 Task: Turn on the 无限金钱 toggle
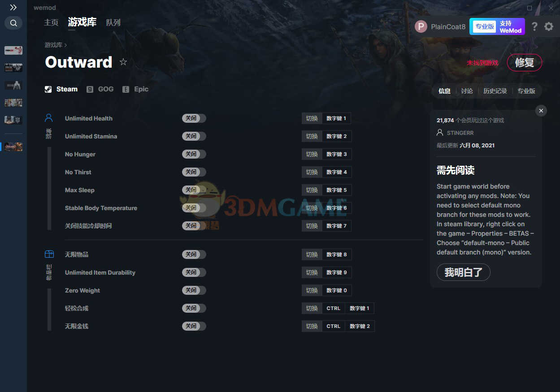[194, 326]
